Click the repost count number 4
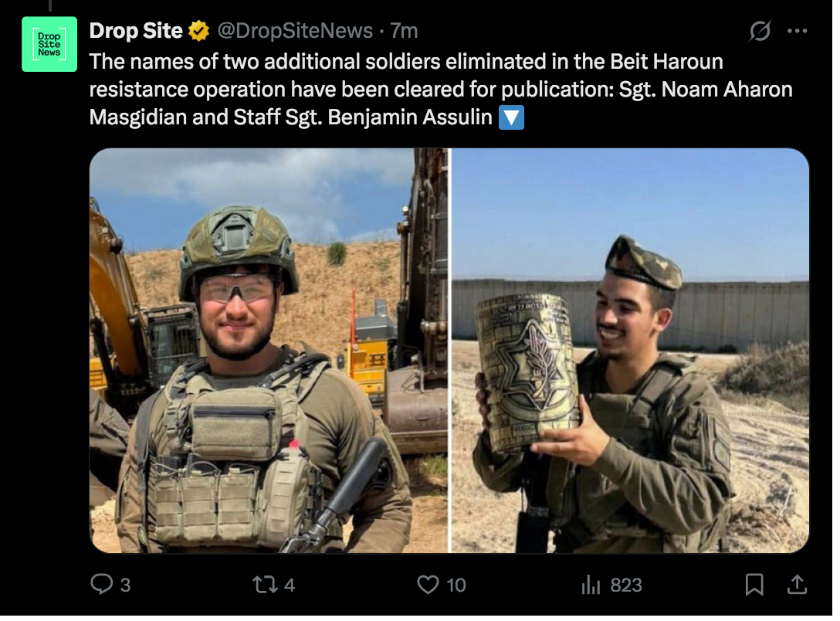Image resolution: width=840 pixels, height=621 pixels. pyautogui.click(x=290, y=585)
